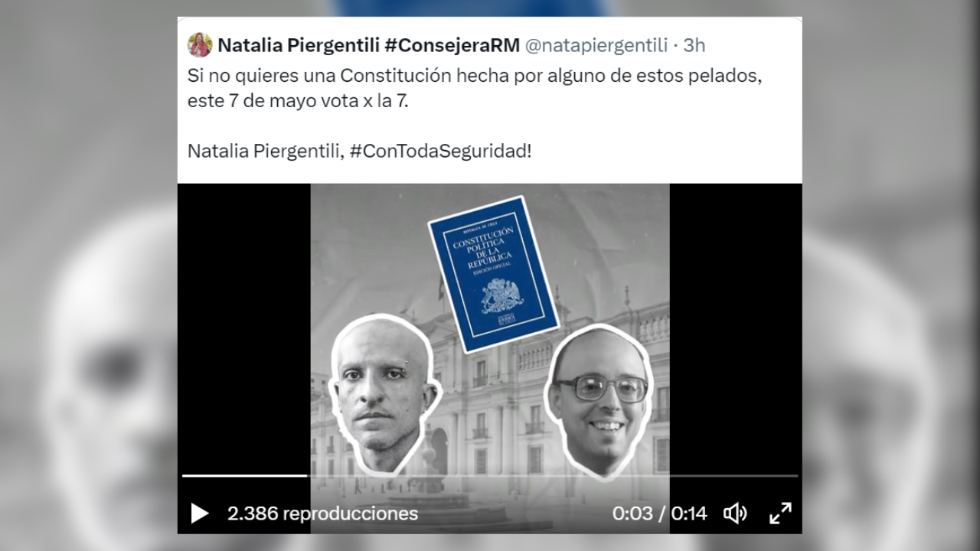The height and width of the screenshot is (551, 980).
Task: Follow the #ConsejeraRM hashtag
Action: (452, 45)
